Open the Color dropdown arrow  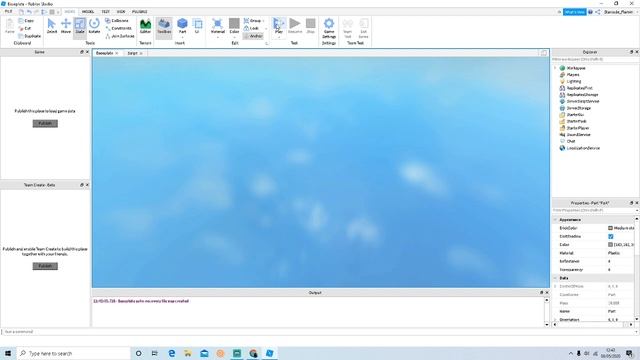tap(234, 37)
